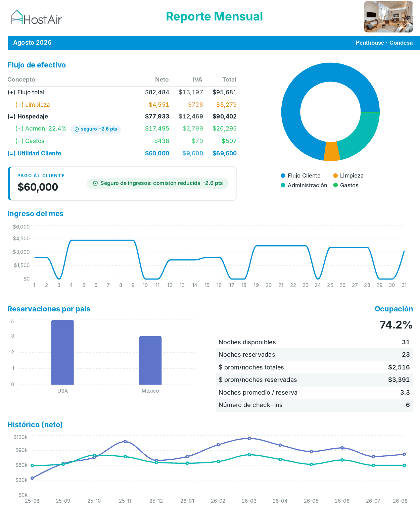420x505 pixels.
Task: Click the Limpieza total $5,279
Action: tap(226, 105)
